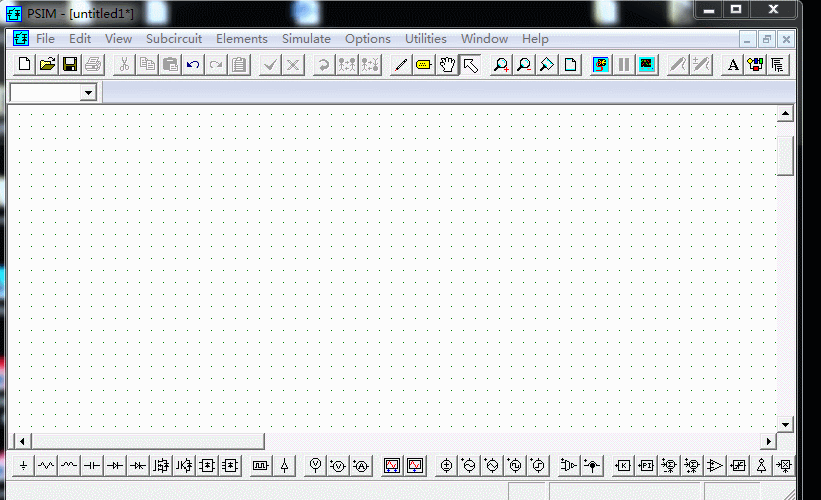Pick the Sinusoidal Voltage Source icon

tap(469, 465)
